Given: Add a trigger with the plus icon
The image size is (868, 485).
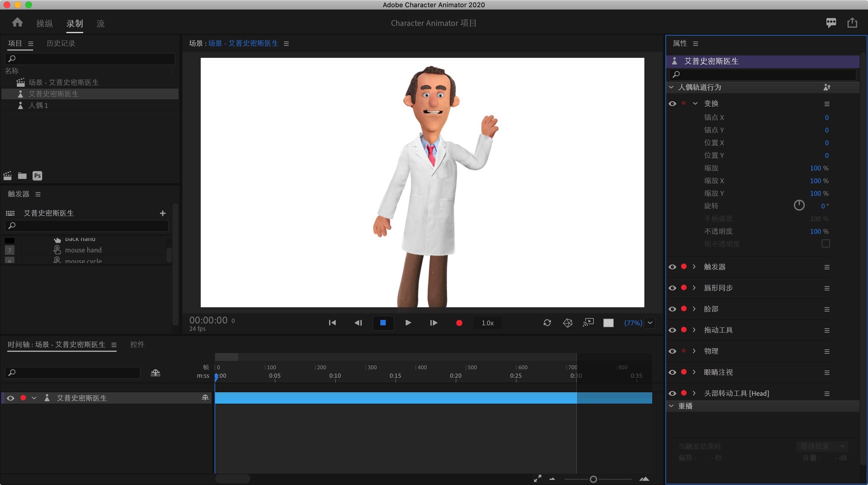Looking at the screenshot, I should point(162,213).
